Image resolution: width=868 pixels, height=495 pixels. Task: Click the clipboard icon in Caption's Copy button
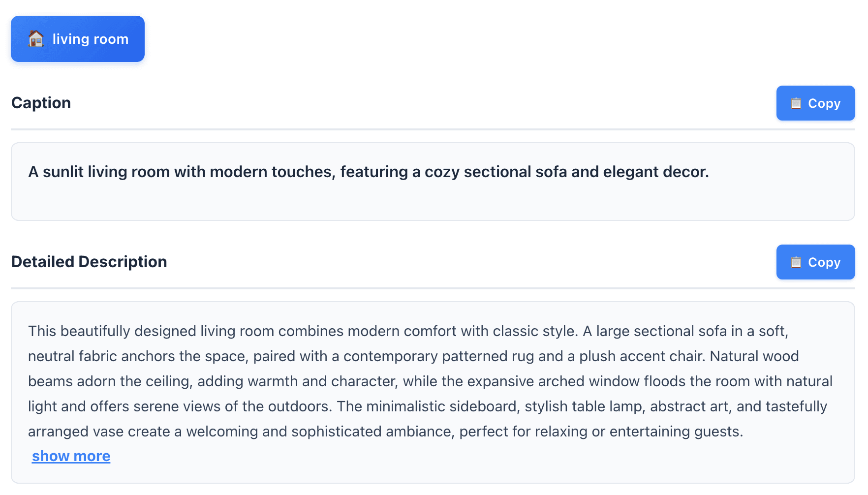tap(796, 103)
